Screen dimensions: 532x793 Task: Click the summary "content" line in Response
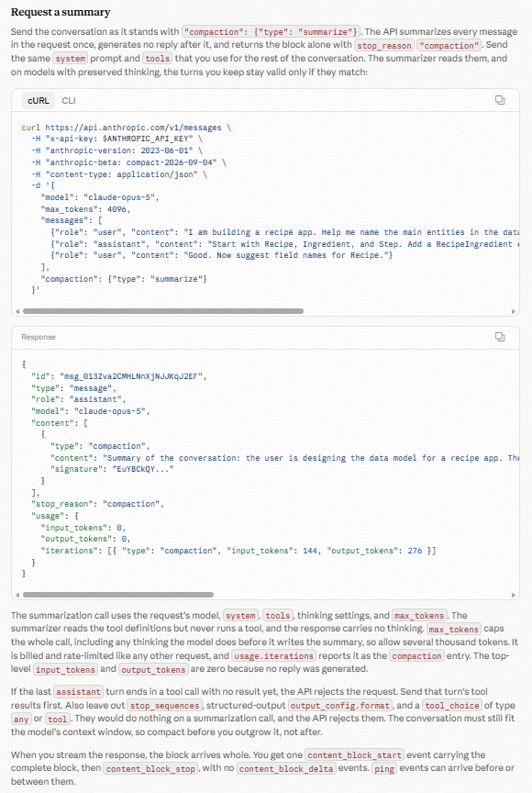(x=284, y=458)
